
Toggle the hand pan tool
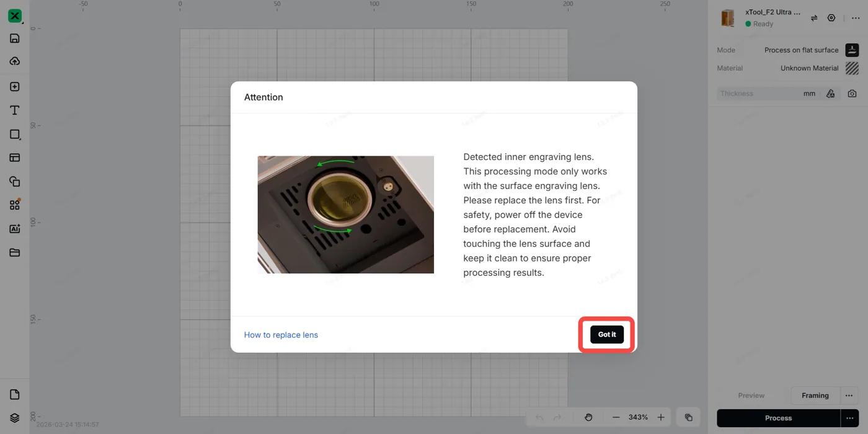pyautogui.click(x=588, y=417)
